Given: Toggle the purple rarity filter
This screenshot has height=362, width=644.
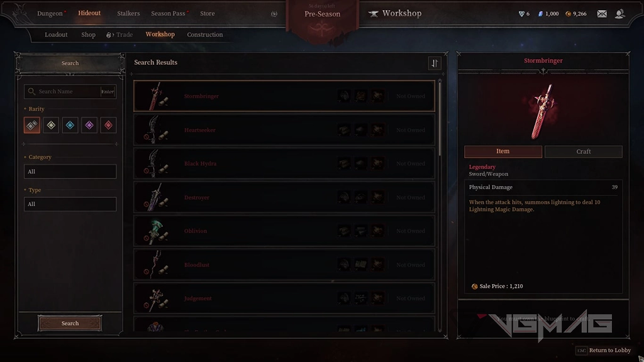Looking at the screenshot, I should 89,125.
